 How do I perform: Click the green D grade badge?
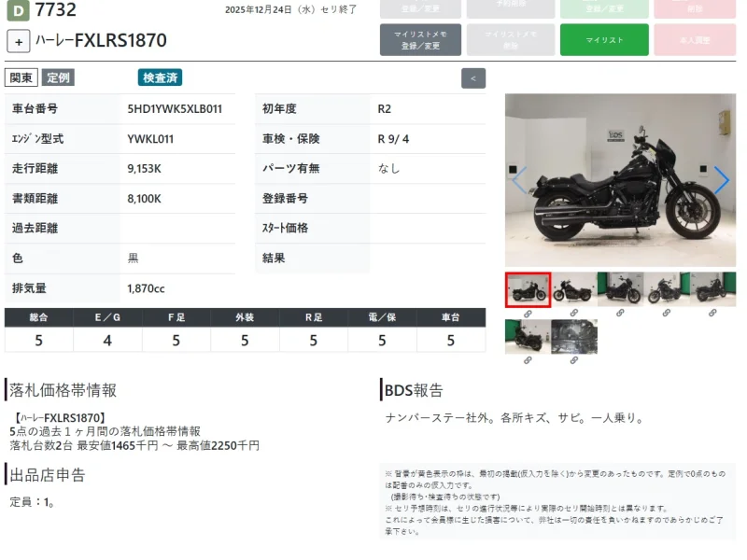(x=18, y=10)
